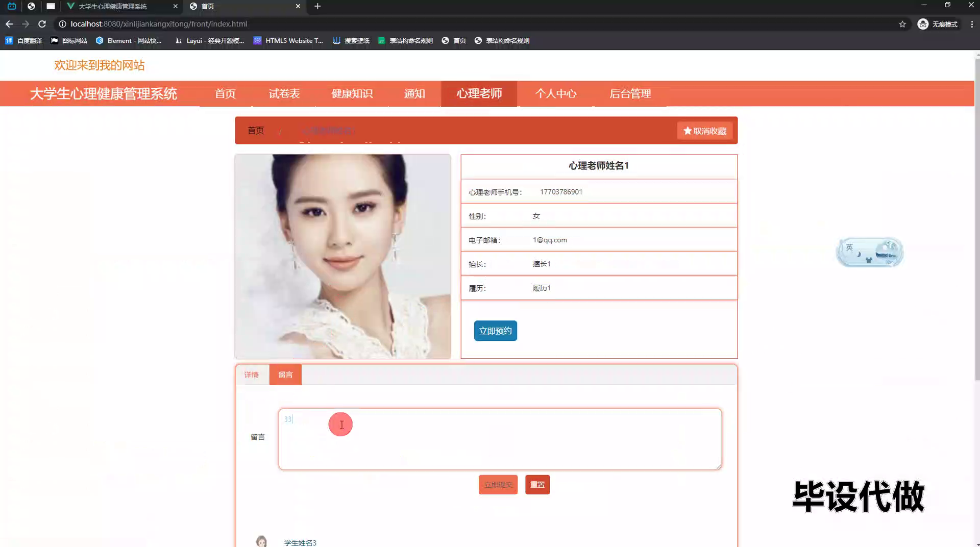Go back with the browser back arrow
The image size is (980, 547).
click(x=9, y=24)
